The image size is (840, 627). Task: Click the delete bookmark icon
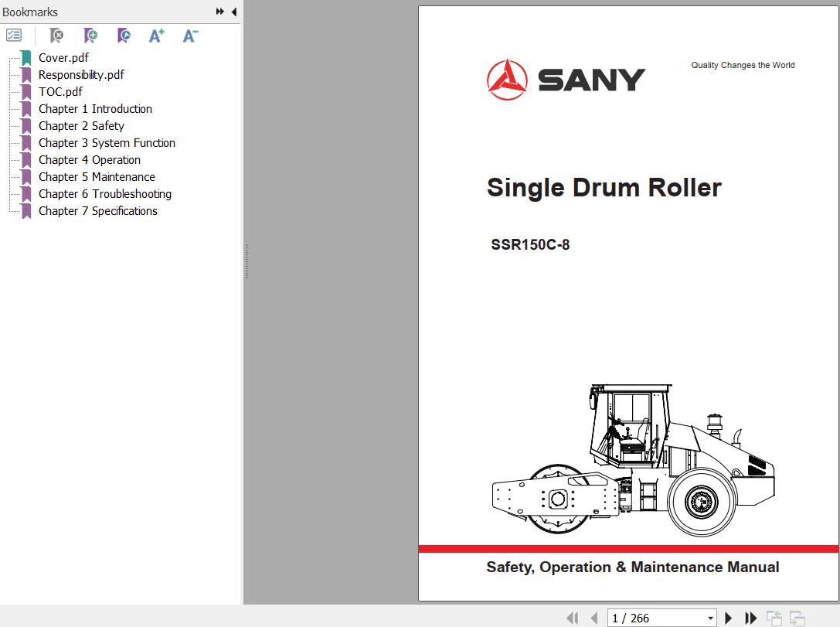(x=56, y=36)
